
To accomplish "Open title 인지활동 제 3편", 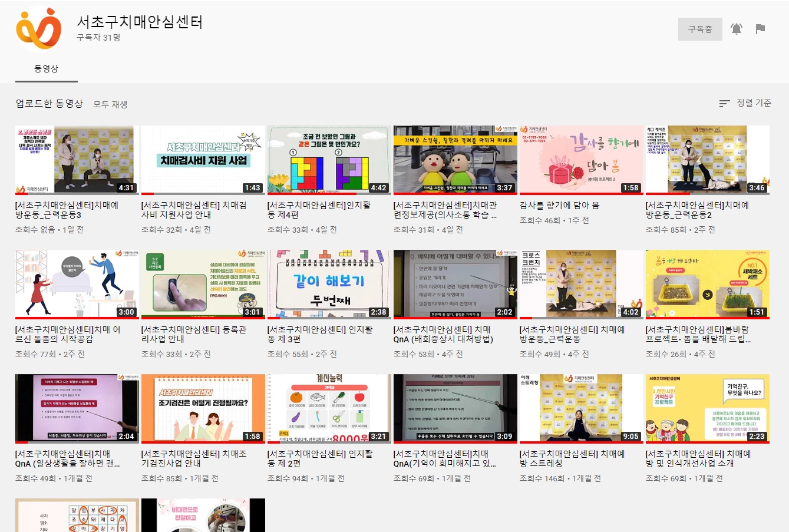I will tap(320, 335).
